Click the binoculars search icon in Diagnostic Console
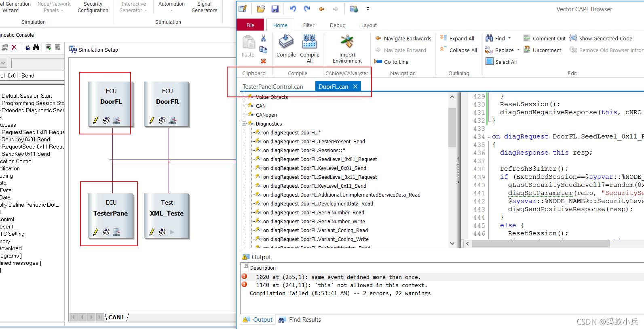The width and height of the screenshot is (644, 329). point(36,47)
